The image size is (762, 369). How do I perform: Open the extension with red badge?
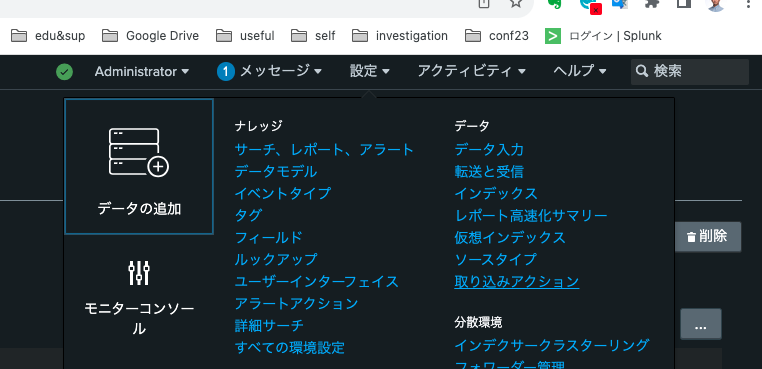click(x=590, y=5)
